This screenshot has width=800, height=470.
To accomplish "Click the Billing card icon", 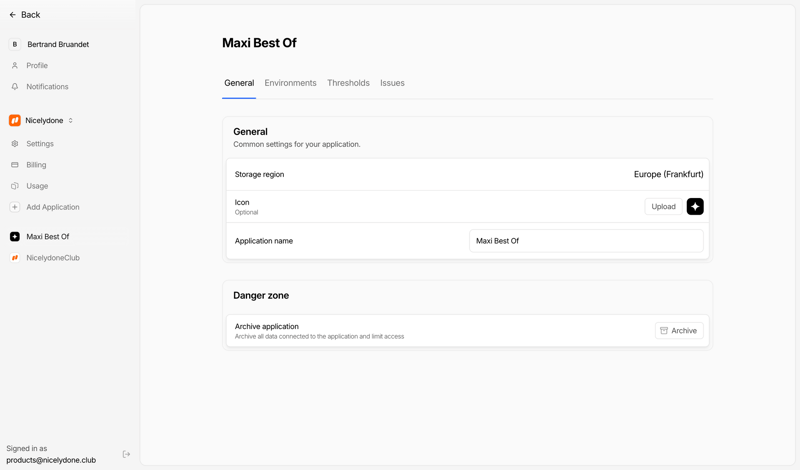I will point(15,165).
